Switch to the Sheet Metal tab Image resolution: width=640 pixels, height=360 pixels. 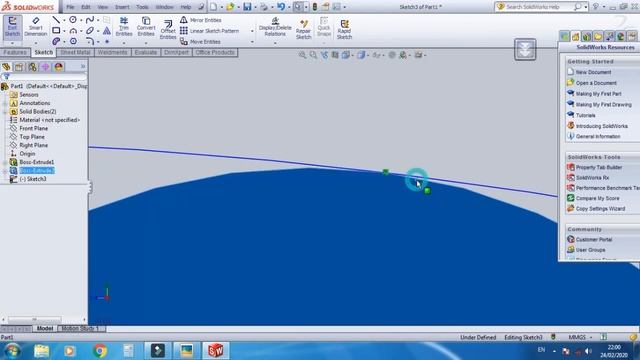tap(76, 53)
